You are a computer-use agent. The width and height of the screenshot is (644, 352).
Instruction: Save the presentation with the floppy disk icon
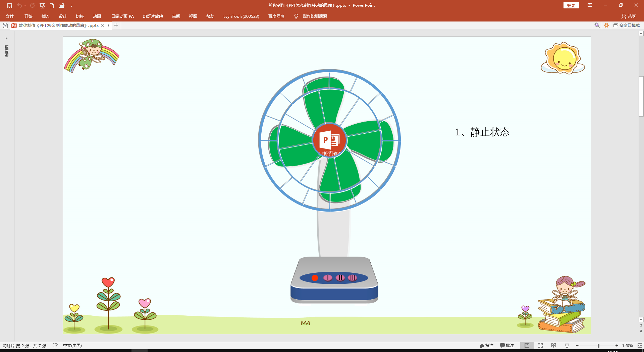pos(10,5)
